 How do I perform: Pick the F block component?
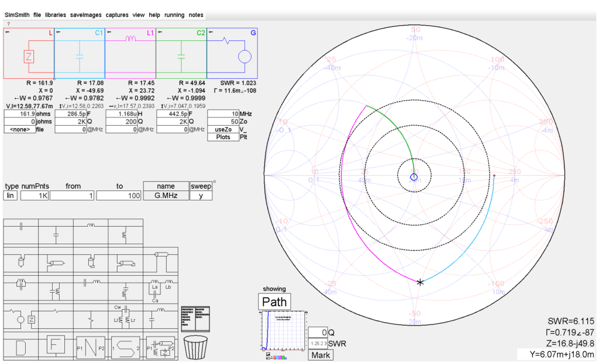coord(56,346)
